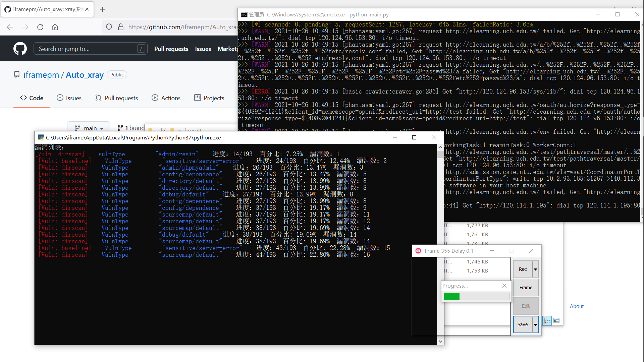Go to browser home page
The height and width of the screenshot is (362, 644).
(55, 27)
